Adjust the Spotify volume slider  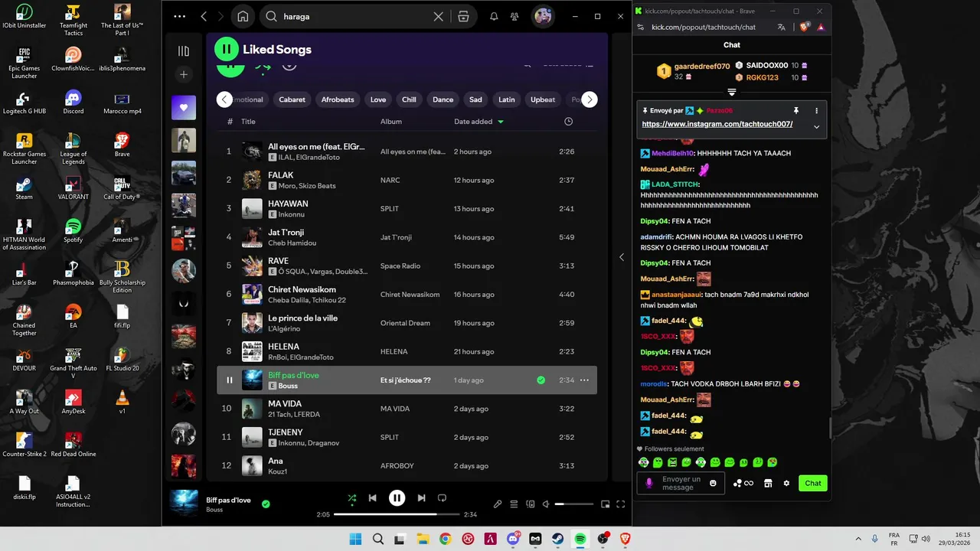click(574, 504)
